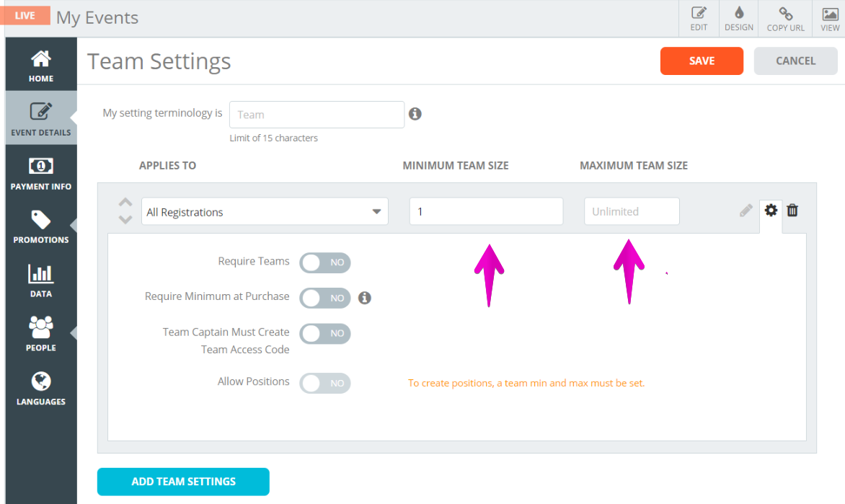The width and height of the screenshot is (845, 504).
Task: Open Languages sidebar section
Action: click(41, 388)
